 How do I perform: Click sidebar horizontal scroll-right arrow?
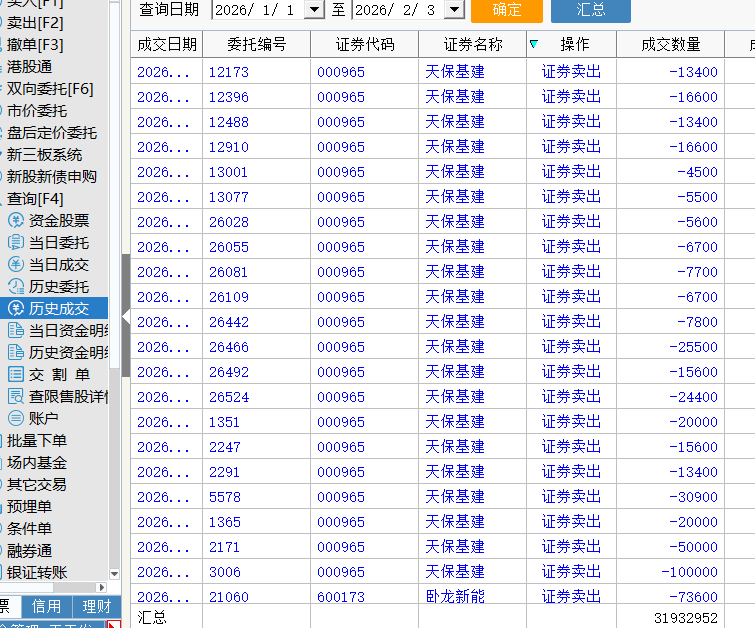pyautogui.click(x=101, y=587)
